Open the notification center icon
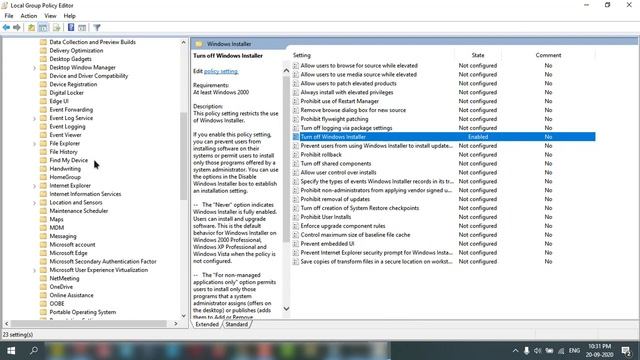The height and width of the screenshot is (360, 640). point(626,351)
